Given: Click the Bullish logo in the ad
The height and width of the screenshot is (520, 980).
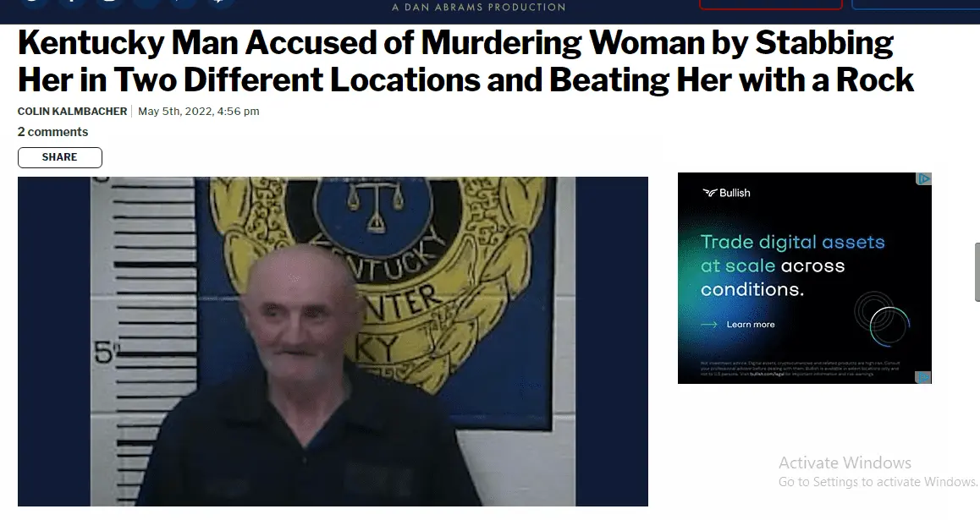Looking at the screenshot, I should (726, 193).
